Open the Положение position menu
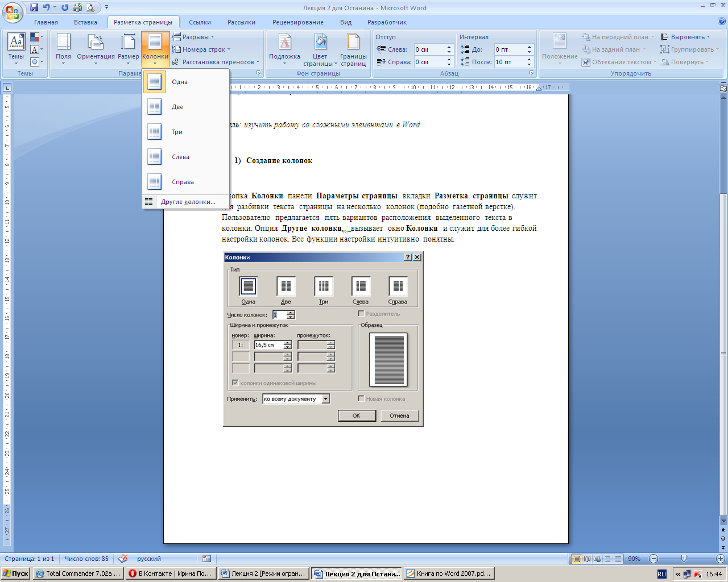This screenshot has height=582, width=728. [x=560, y=49]
